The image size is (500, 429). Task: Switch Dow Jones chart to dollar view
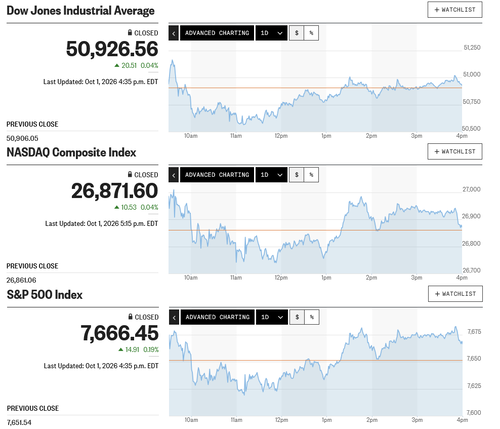[296, 33]
